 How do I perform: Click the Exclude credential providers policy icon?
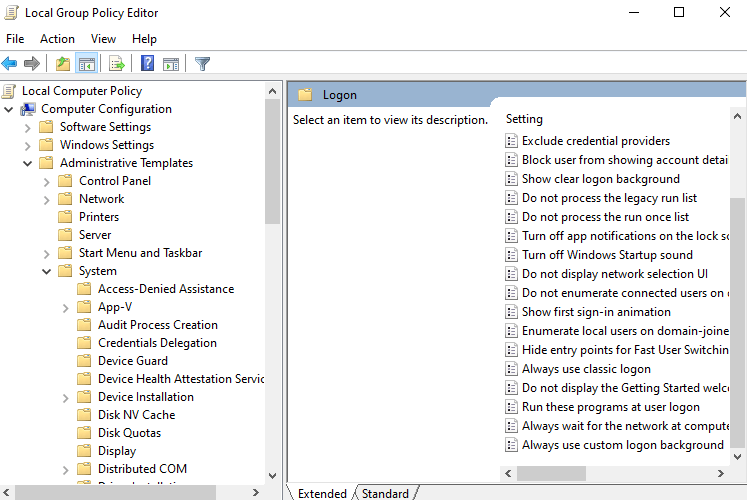(x=511, y=141)
